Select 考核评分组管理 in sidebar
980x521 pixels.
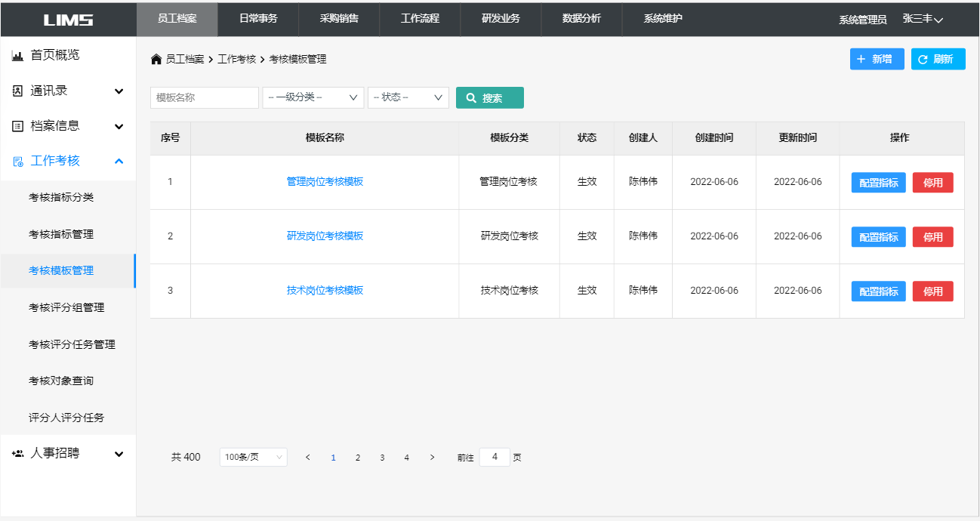coord(66,308)
